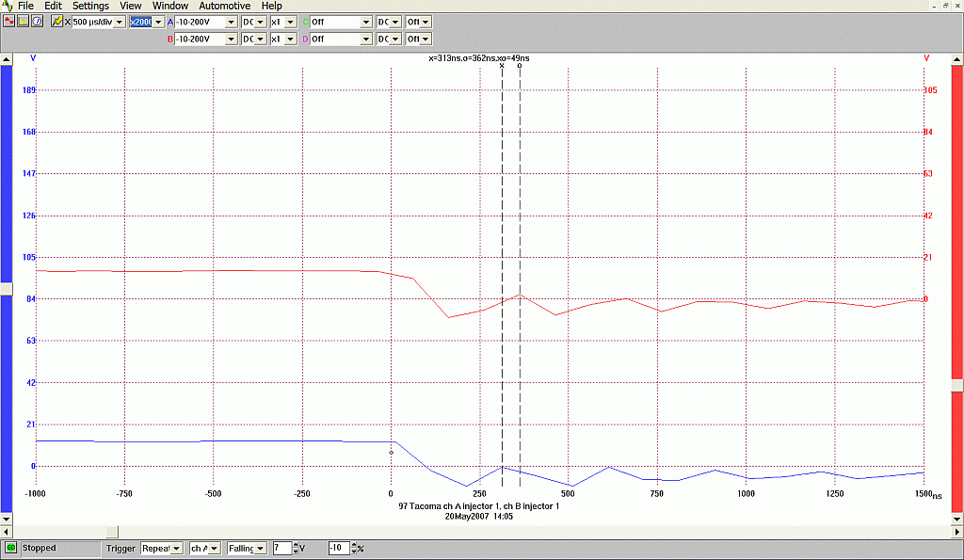Switch to spectrum analyzer mode icon

24,22
